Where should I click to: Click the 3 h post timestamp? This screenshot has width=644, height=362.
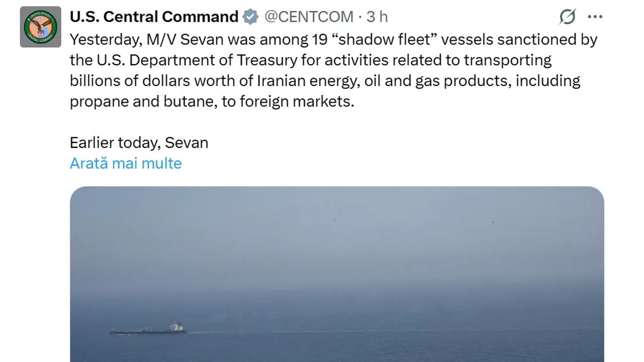click(377, 17)
